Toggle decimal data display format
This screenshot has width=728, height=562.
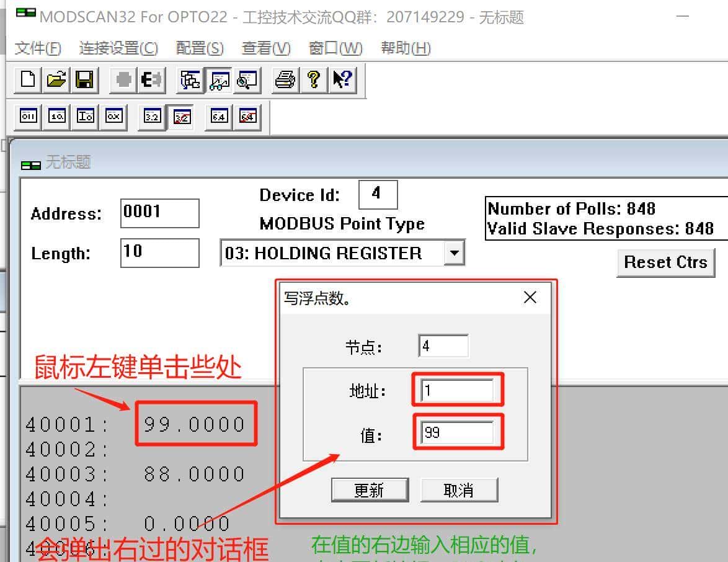56,116
